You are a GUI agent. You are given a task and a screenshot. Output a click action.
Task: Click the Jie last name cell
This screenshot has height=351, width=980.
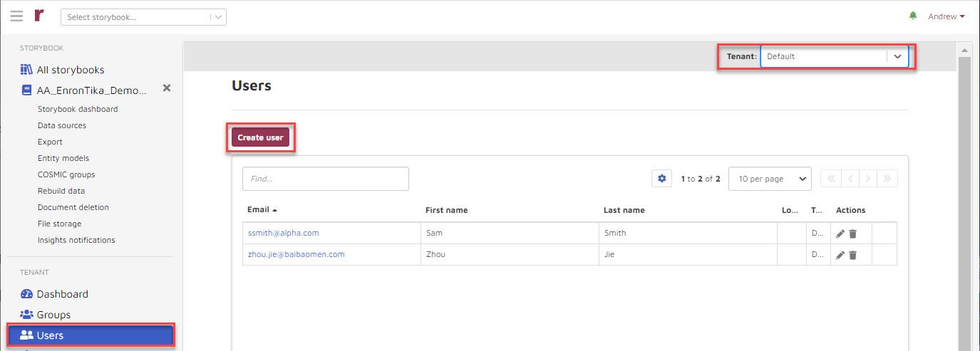coord(688,254)
